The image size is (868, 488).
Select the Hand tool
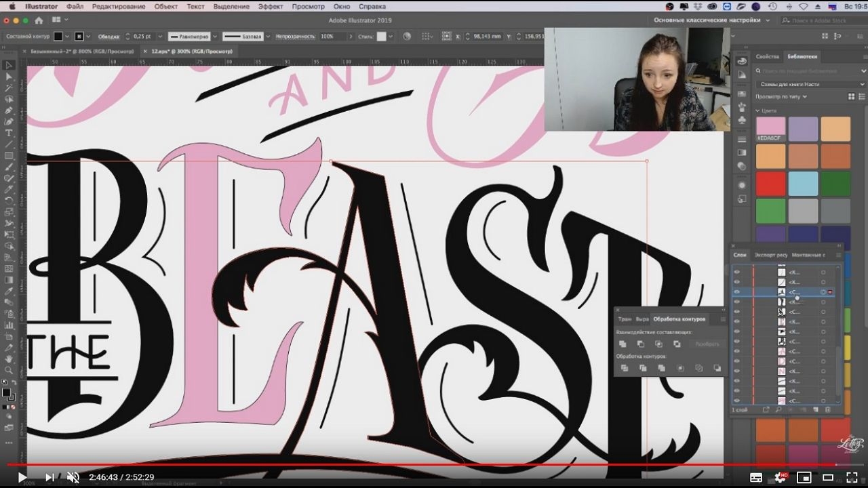tap(9, 359)
